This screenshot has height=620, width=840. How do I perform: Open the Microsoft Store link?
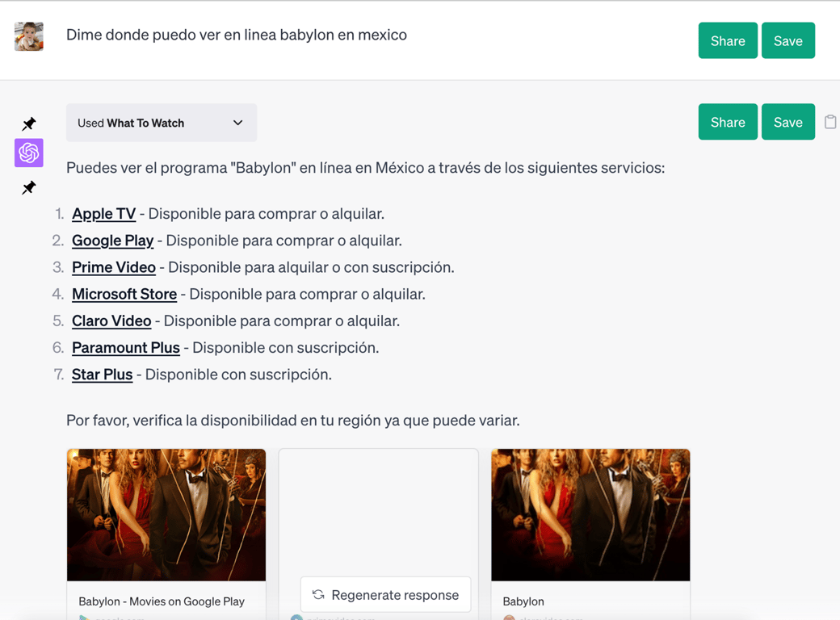tap(124, 294)
